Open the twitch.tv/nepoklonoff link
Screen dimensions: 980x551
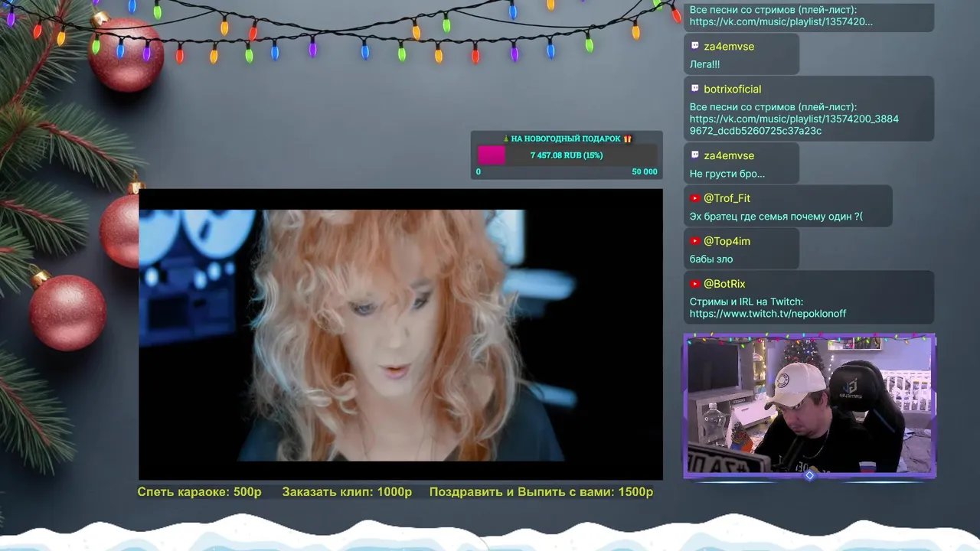point(767,314)
